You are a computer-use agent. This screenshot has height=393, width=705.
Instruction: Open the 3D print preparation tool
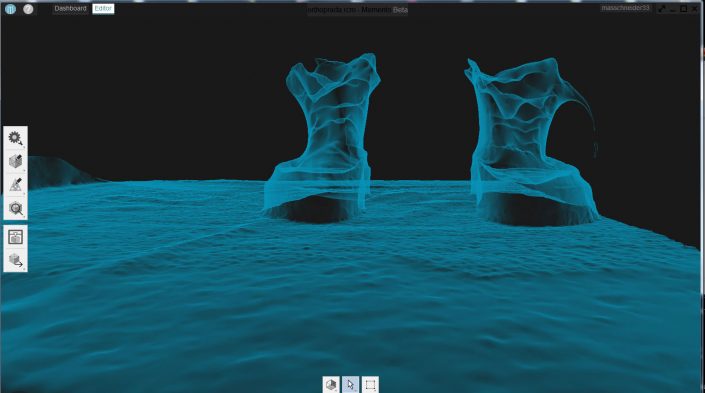pos(16,237)
